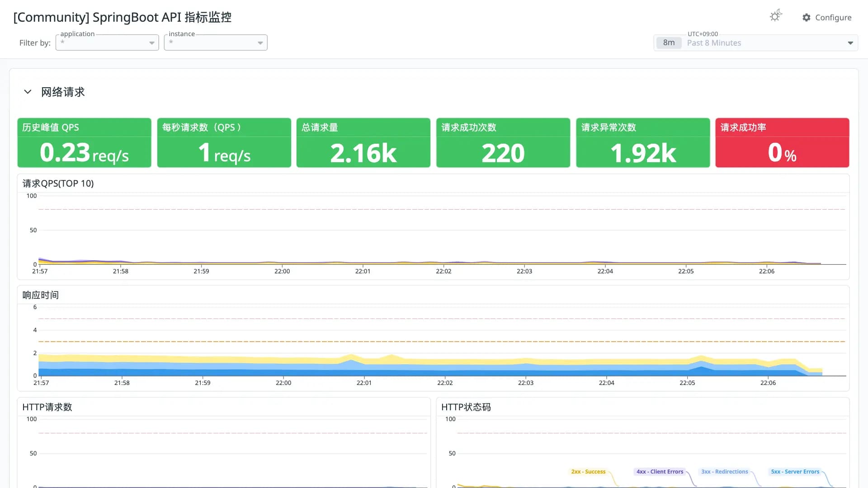Click the 8m time badge
The image size is (868, 488).
click(x=669, y=43)
